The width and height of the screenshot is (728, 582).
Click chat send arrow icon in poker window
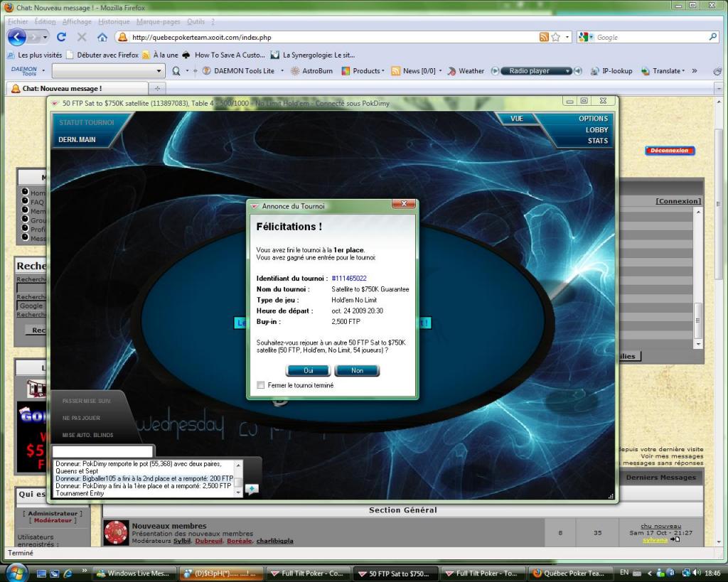click(x=251, y=489)
